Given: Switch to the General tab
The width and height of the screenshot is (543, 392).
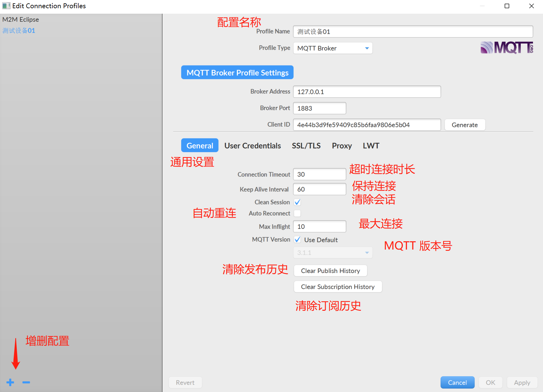Looking at the screenshot, I should tap(200, 145).
